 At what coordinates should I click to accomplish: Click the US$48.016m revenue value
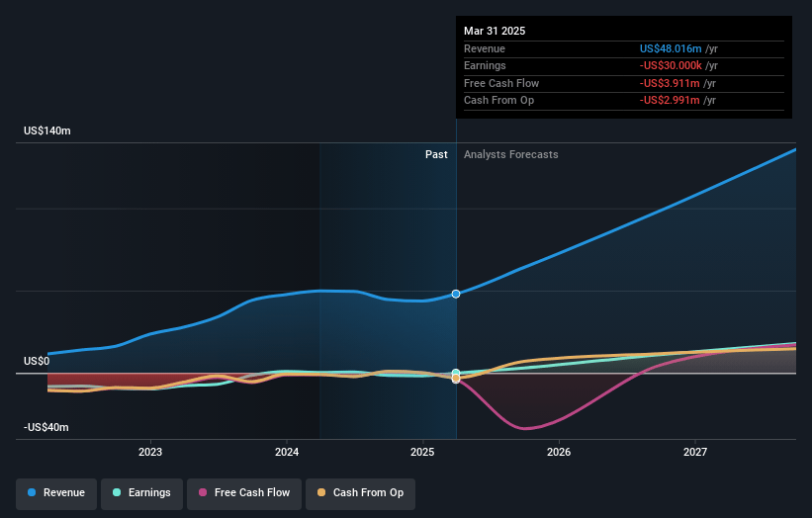click(671, 48)
